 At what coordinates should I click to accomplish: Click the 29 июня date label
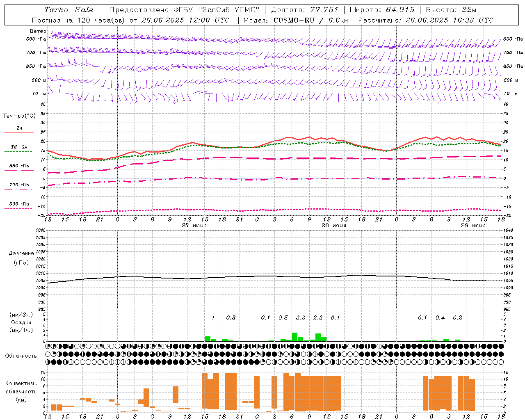click(473, 226)
